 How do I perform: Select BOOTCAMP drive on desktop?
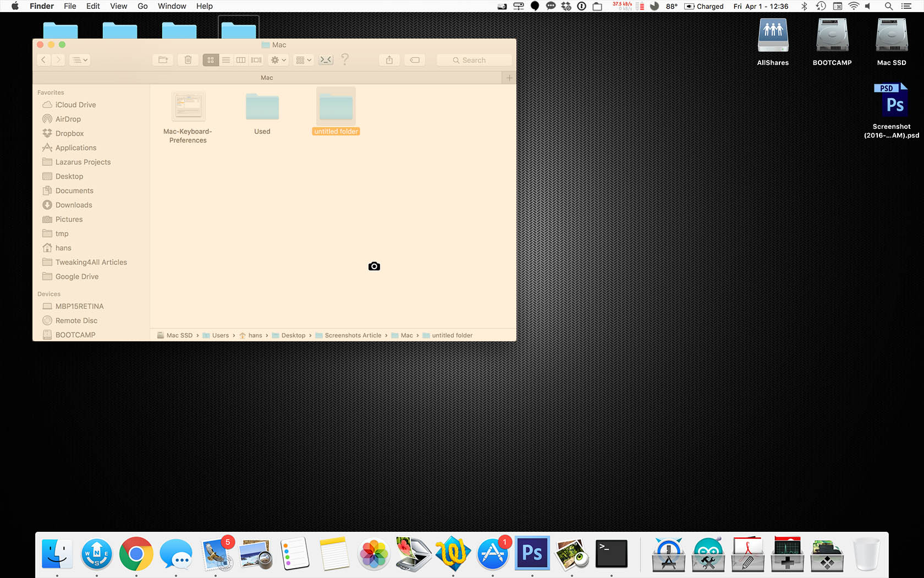click(832, 42)
